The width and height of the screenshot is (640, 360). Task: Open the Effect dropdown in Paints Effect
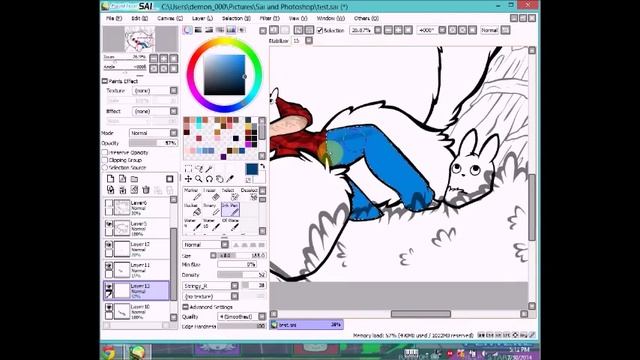173,111
